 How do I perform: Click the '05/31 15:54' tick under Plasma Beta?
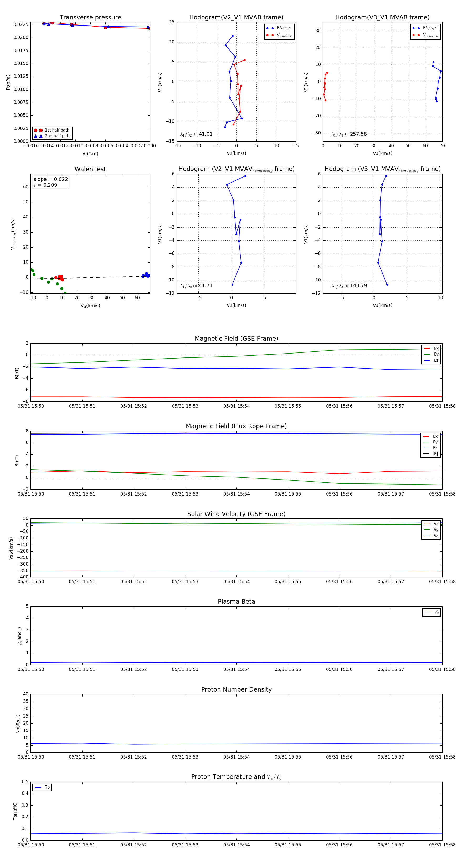(x=236, y=669)
